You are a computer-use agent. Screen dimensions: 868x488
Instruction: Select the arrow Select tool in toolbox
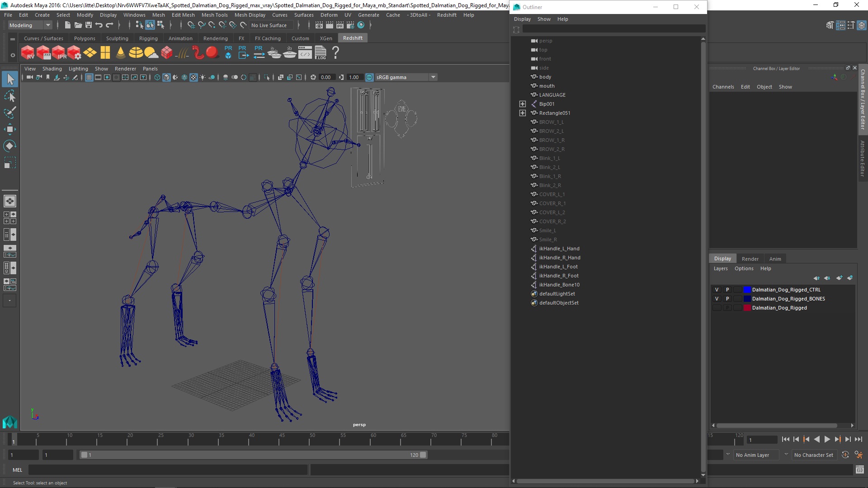pyautogui.click(x=10, y=80)
